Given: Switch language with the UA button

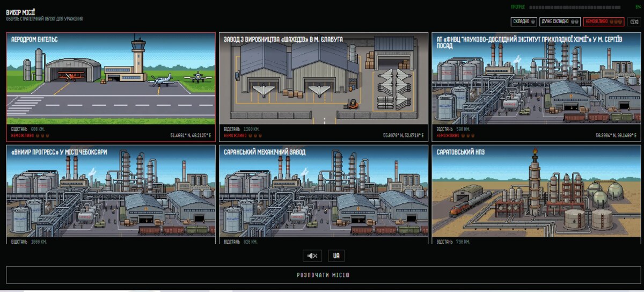Looking at the screenshot, I should pyautogui.click(x=336, y=255).
